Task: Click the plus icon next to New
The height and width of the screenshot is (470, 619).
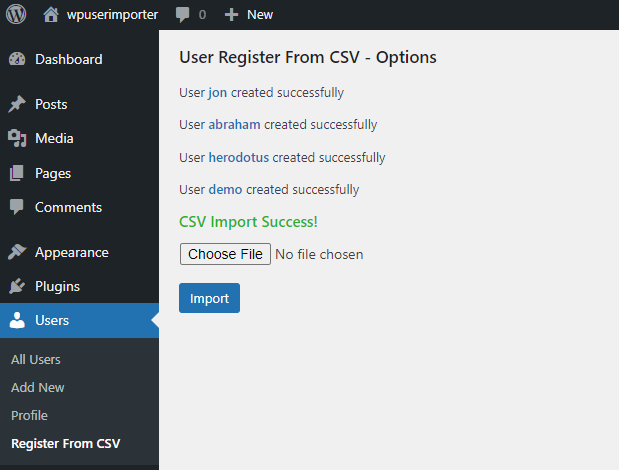Action: (231, 14)
